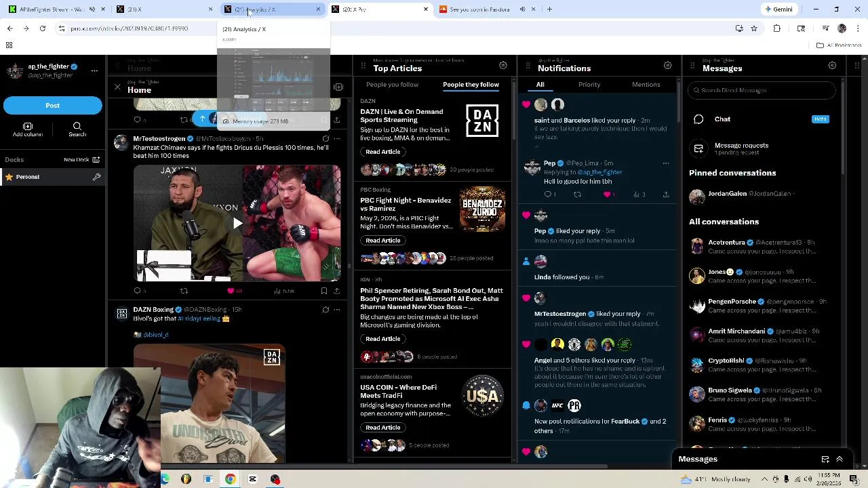Click the @bivol_d mention link
Viewport: 868px width, 488px height.
pos(155,335)
